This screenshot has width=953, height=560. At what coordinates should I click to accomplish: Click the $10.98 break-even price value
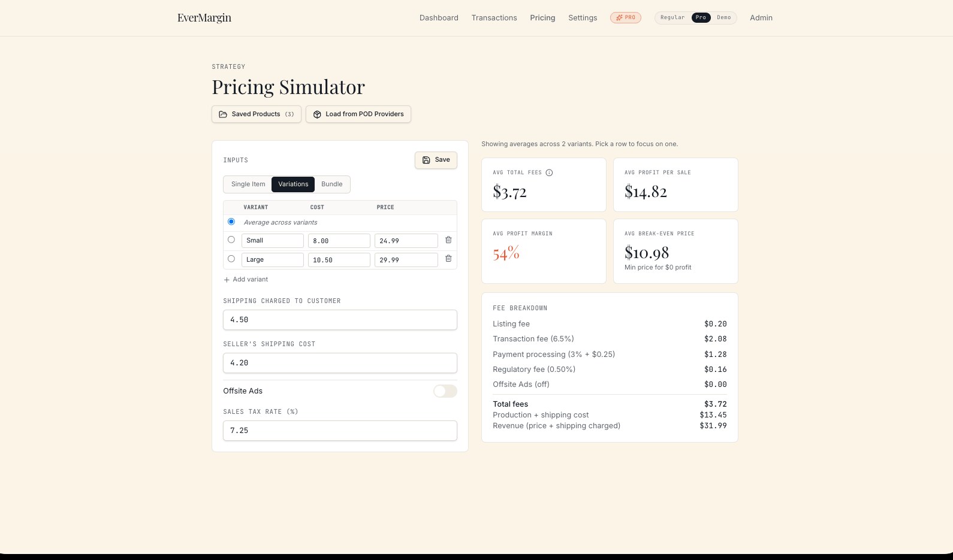coord(647,253)
